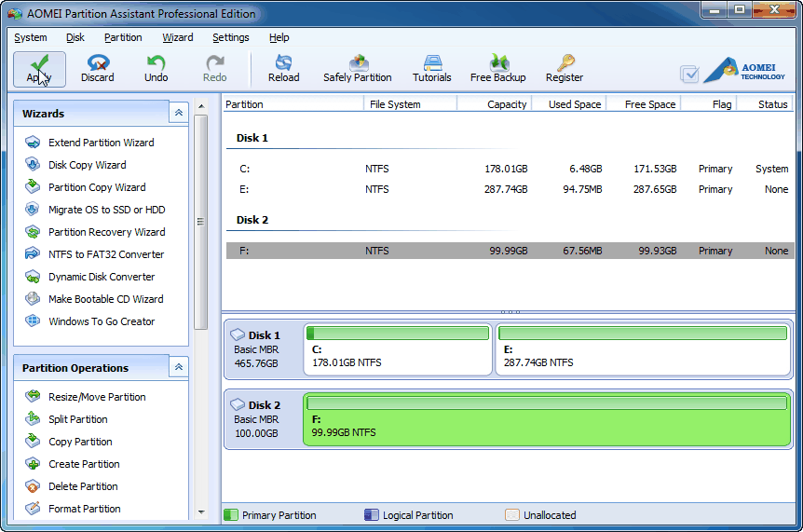Select Disk 2 Basic MBR 100.00GB label

pos(256,419)
